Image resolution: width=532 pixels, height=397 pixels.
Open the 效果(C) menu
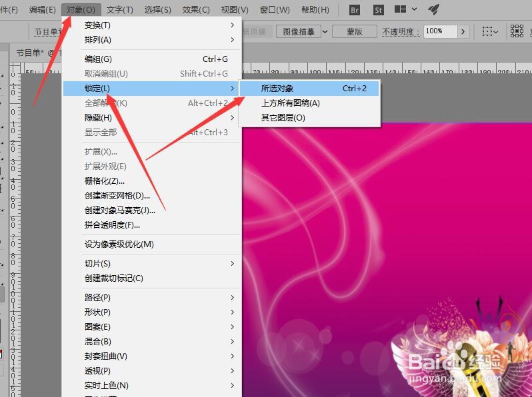[196, 9]
